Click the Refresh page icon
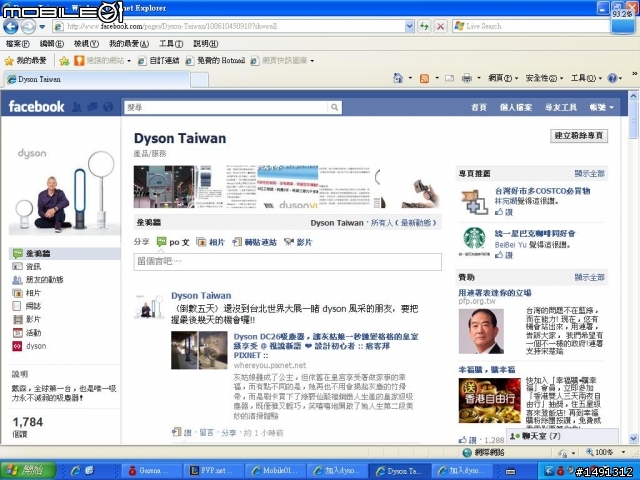The image size is (640, 480). click(424, 27)
